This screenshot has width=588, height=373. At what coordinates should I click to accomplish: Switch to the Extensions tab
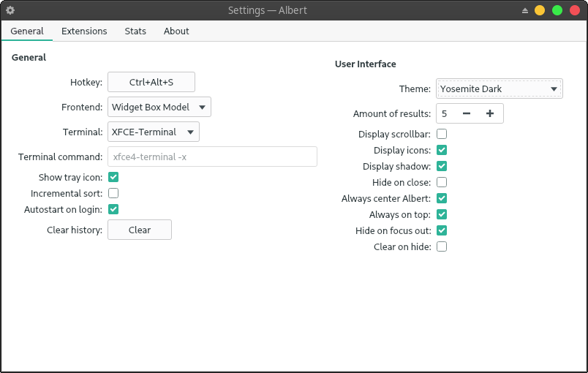[x=84, y=31]
